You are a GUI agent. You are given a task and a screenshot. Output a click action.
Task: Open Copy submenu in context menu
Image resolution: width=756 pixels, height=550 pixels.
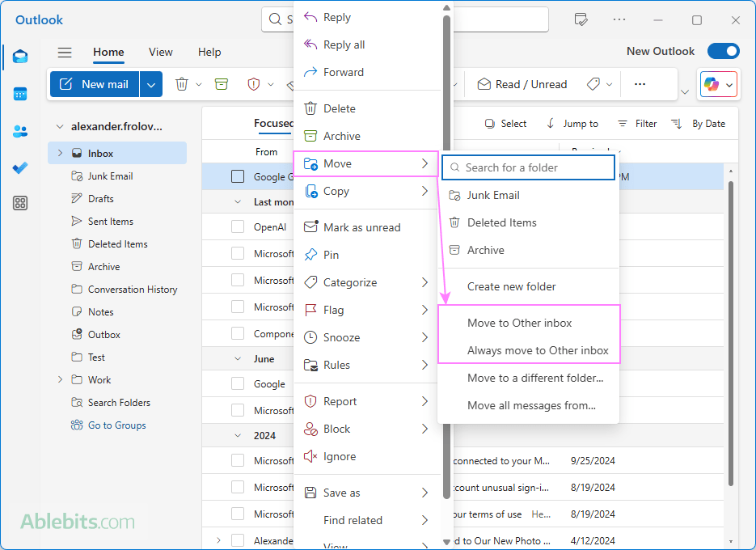point(367,191)
